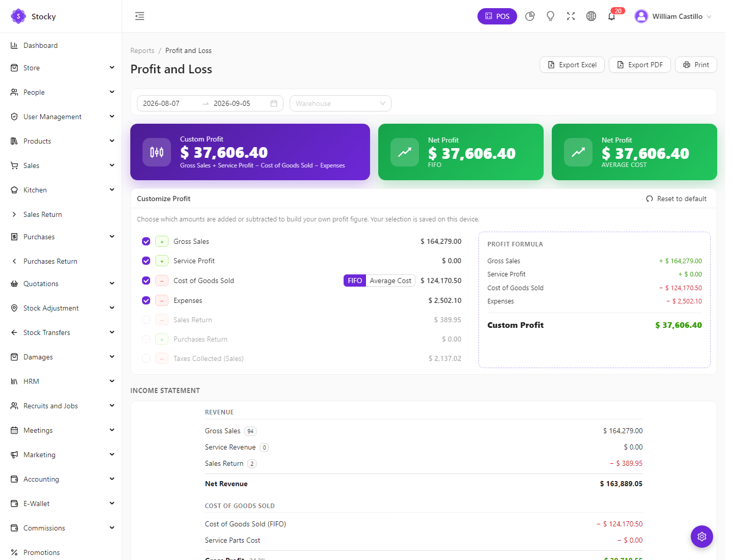The image size is (733, 560).
Task: Uncheck the Cost of Goods Sold checkbox
Action: [146, 281]
